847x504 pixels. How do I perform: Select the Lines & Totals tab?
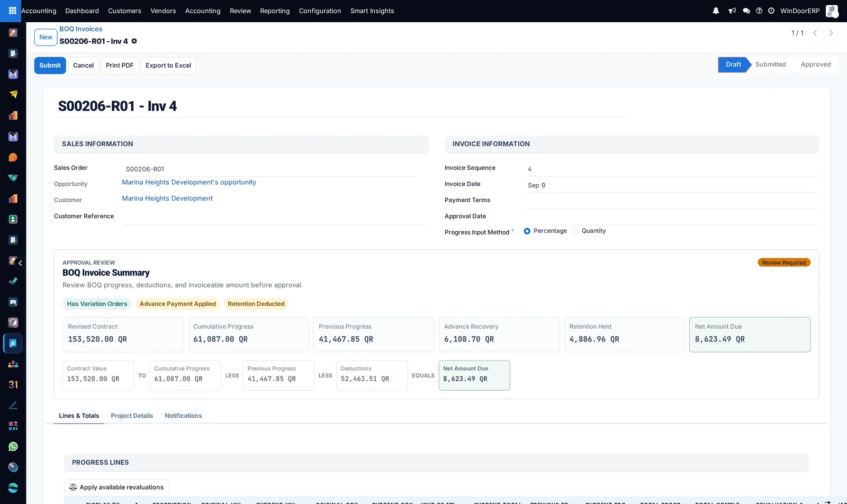79,416
